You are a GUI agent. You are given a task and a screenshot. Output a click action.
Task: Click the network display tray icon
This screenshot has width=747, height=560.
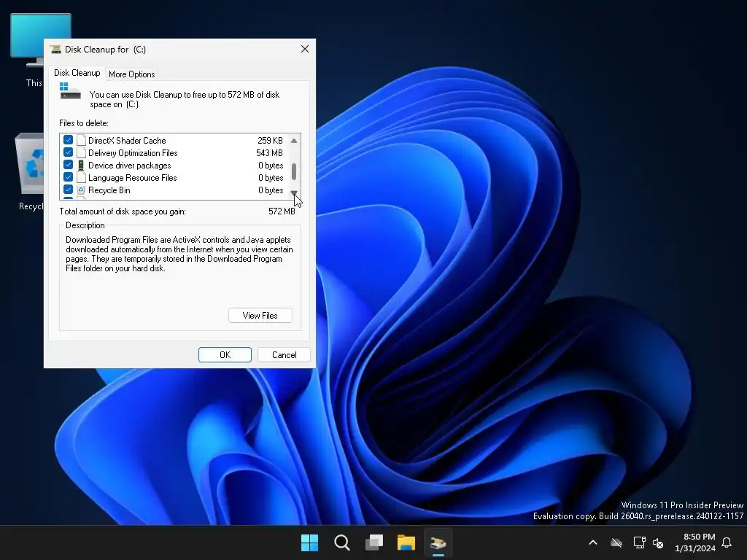click(639, 542)
